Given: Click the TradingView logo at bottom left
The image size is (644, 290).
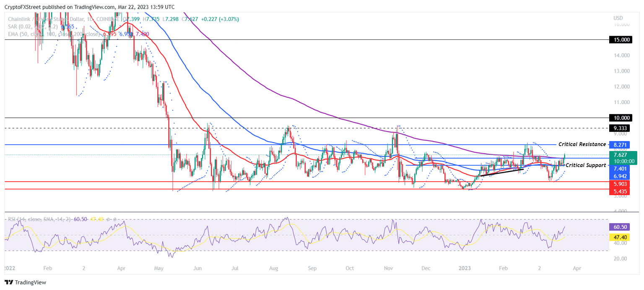Looking at the screenshot, I should point(8,282).
